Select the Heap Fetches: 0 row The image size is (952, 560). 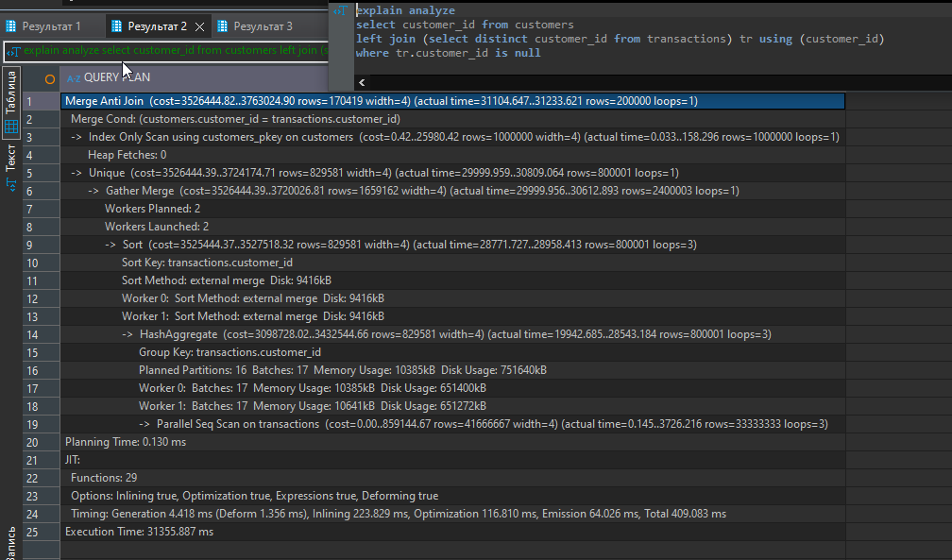pos(452,155)
